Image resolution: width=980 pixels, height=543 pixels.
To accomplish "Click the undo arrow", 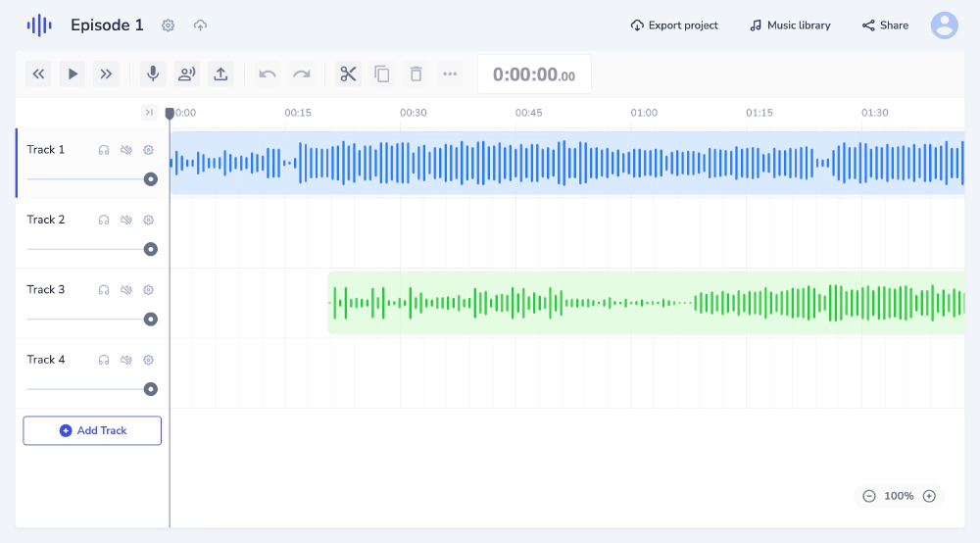I will [267, 74].
